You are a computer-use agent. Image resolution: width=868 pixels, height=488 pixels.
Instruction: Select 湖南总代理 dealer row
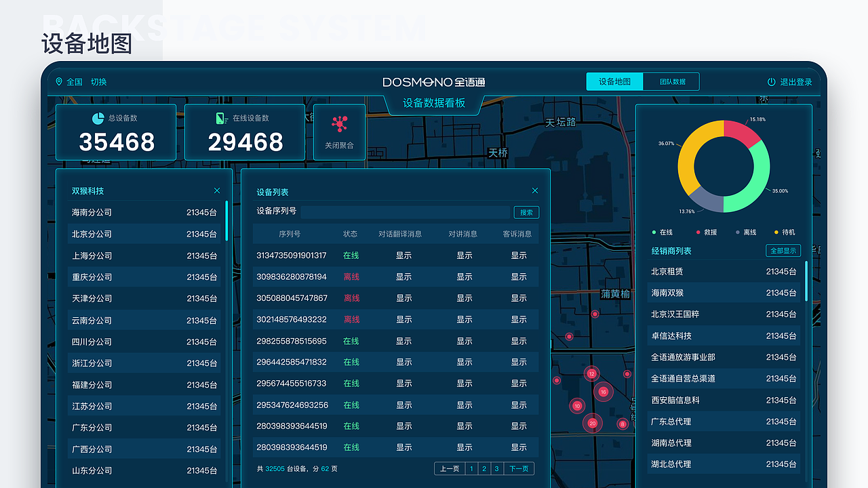pyautogui.click(x=724, y=443)
